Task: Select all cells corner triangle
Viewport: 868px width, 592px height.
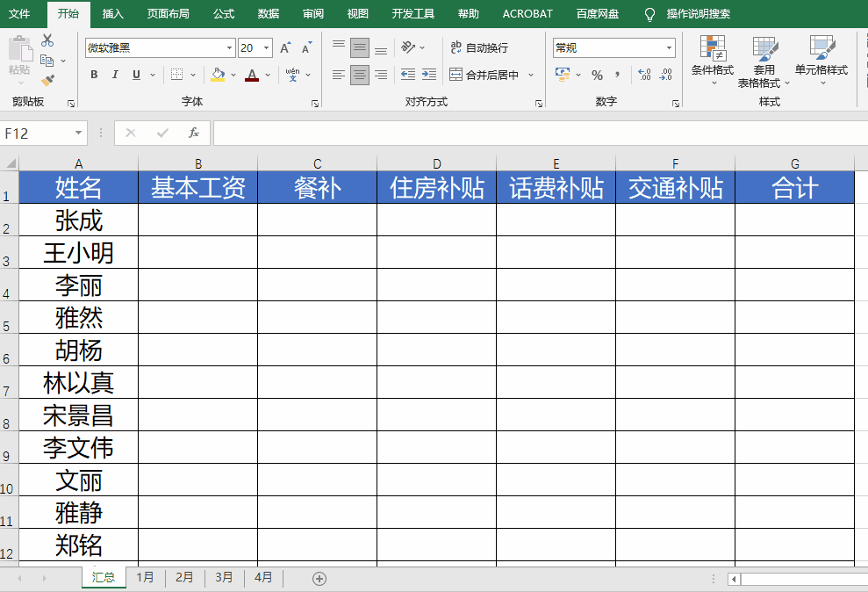Action: point(10,162)
